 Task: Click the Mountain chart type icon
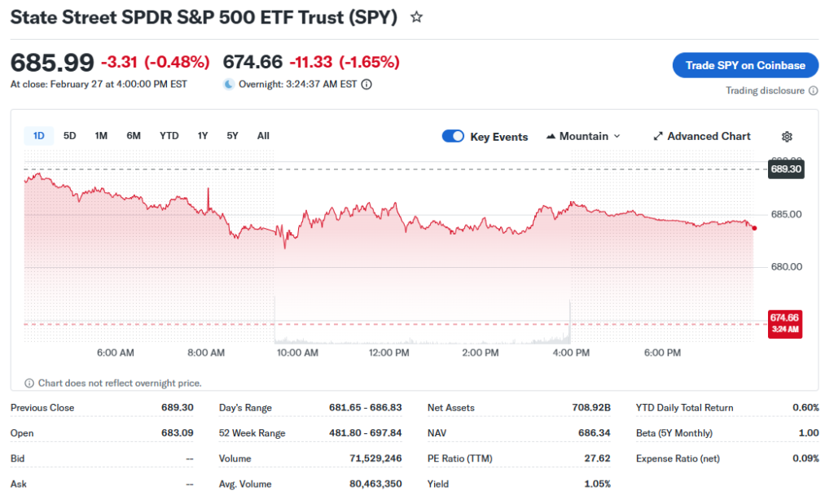(551, 137)
